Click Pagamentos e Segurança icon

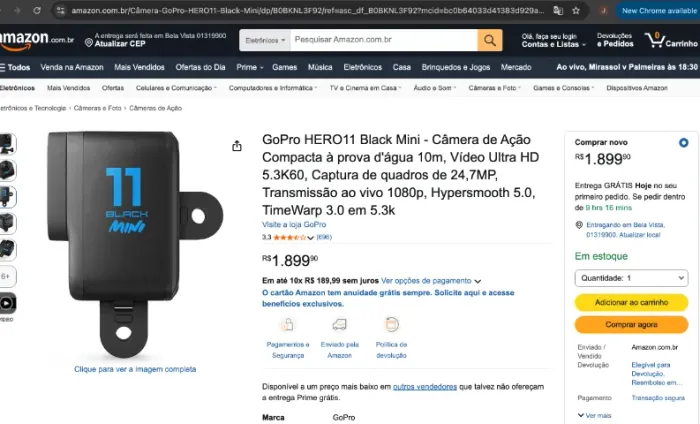click(x=288, y=324)
